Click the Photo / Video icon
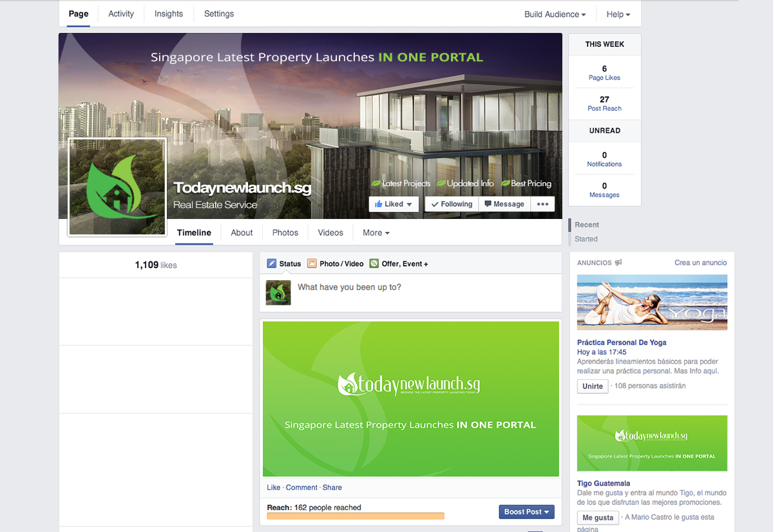Screen dimensions: 773x532 312,263
